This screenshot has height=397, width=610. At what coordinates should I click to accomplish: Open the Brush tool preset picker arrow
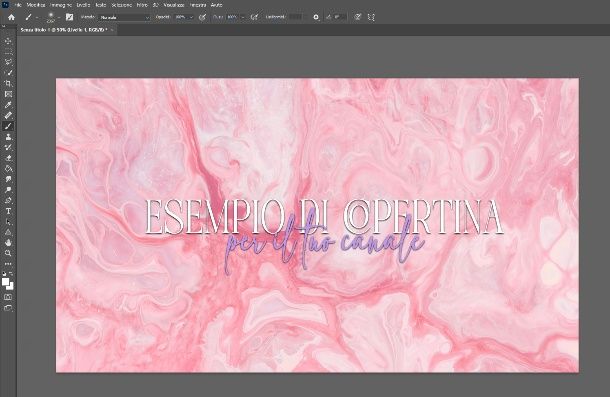(37, 18)
